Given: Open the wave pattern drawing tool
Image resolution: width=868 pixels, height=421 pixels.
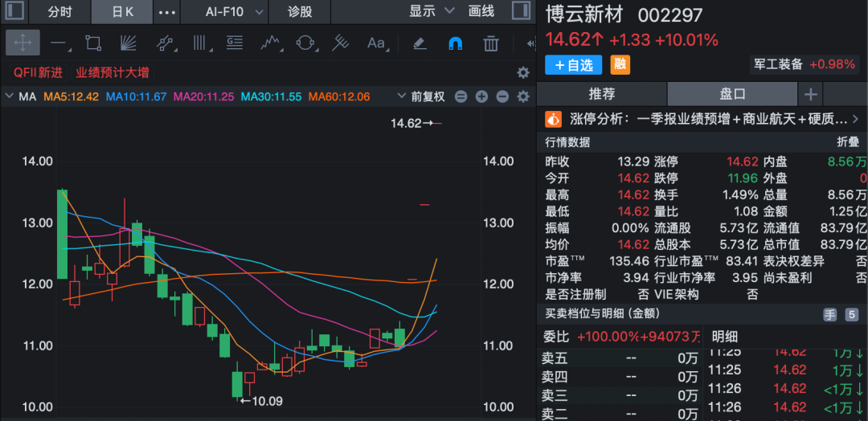Looking at the screenshot, I should pos(269,43).
